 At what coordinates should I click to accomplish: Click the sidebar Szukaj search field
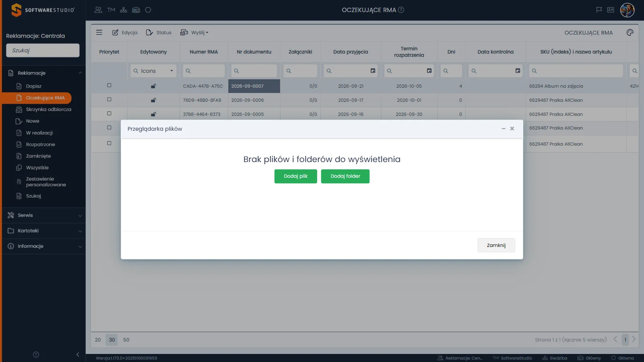pos(43,50)
